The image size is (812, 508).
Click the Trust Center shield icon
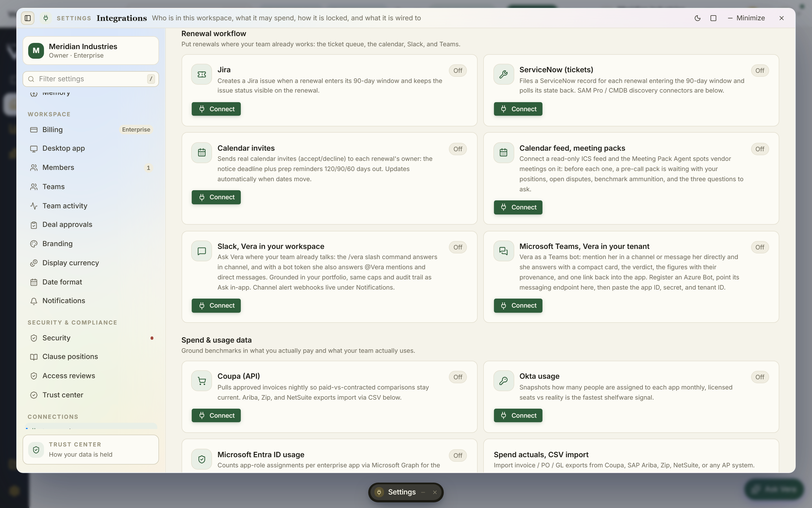[36, 450]
